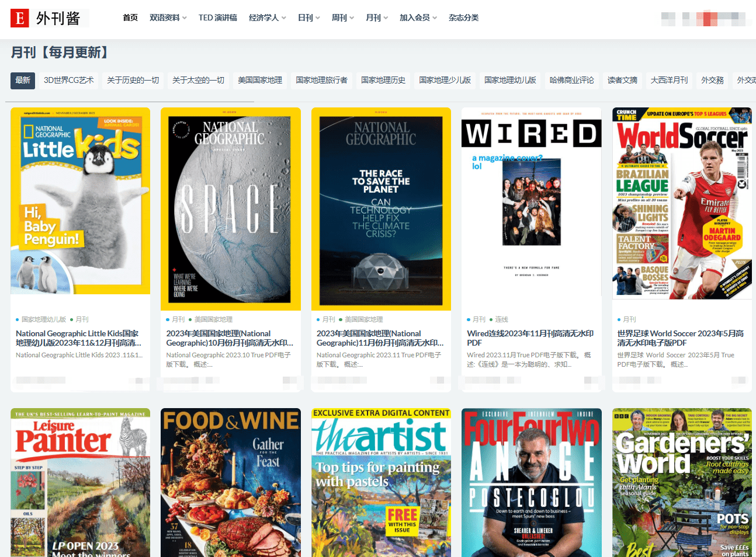This screenshot has height=557, width=756.
Task: Open the Leisure Painter cover thumbnail
Action: [80, 482]
